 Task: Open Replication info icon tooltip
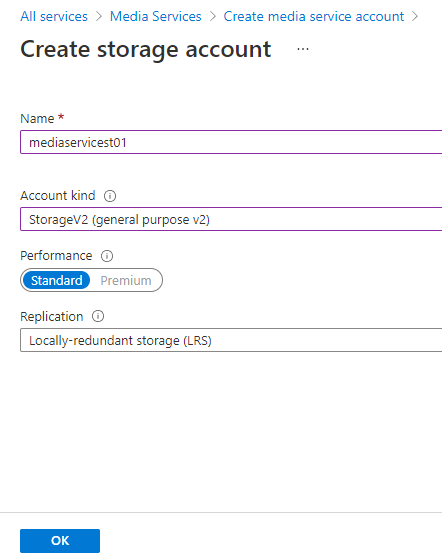point(98,316)
